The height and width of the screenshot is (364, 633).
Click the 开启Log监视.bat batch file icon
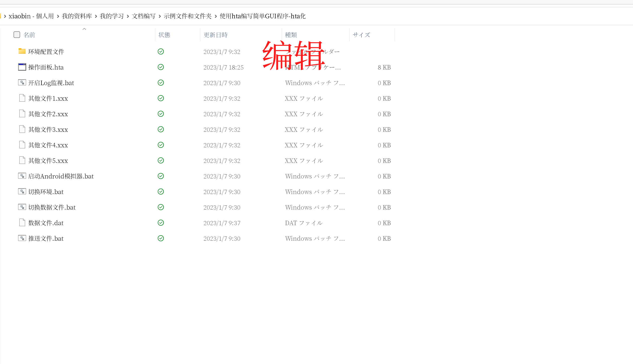click(x=22, y=83)
